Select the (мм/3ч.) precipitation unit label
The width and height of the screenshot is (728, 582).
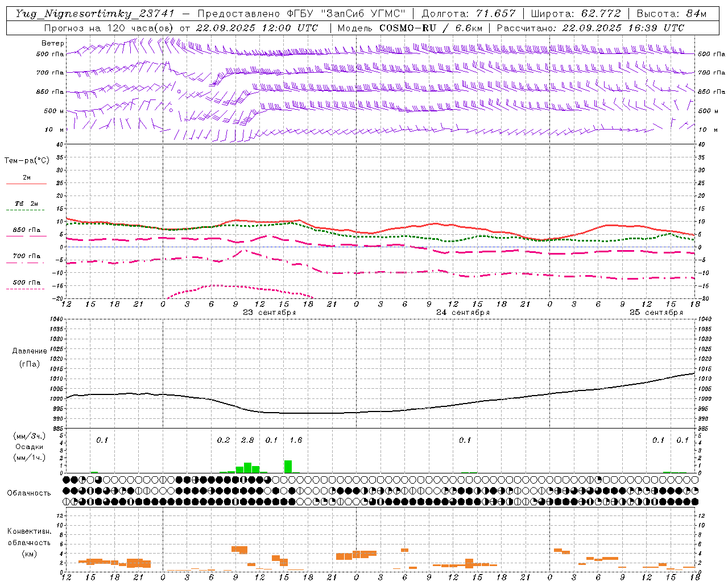30,436
